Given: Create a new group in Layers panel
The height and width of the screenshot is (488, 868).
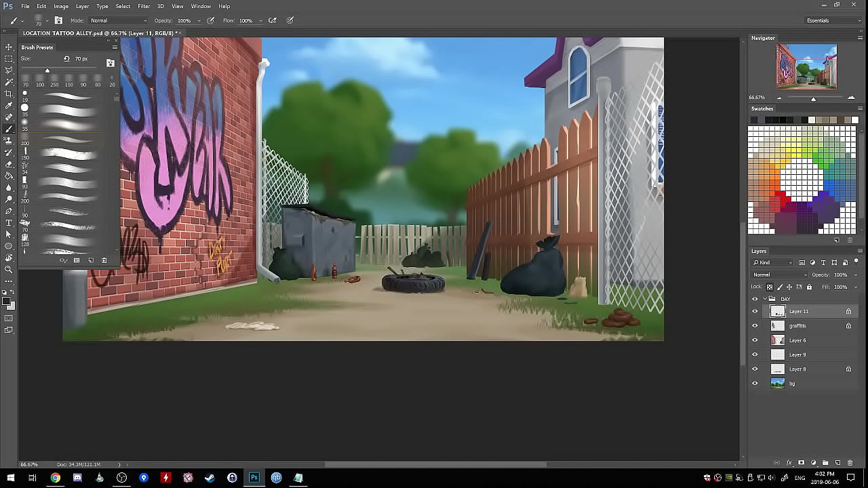Looking at the screenshot, I should [x=825, y=463].
